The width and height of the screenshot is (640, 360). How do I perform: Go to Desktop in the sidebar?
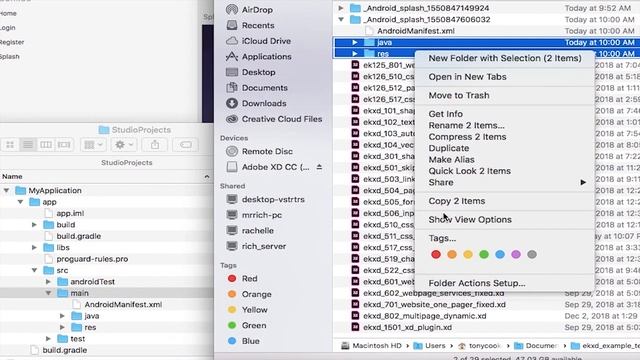[x=251, y=72]
